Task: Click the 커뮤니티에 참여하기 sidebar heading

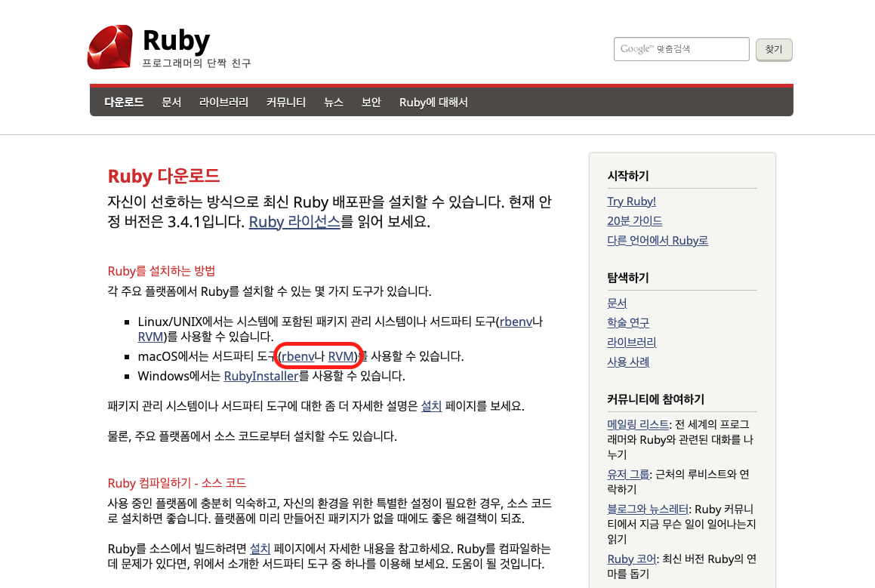Action: click(656, 399)
